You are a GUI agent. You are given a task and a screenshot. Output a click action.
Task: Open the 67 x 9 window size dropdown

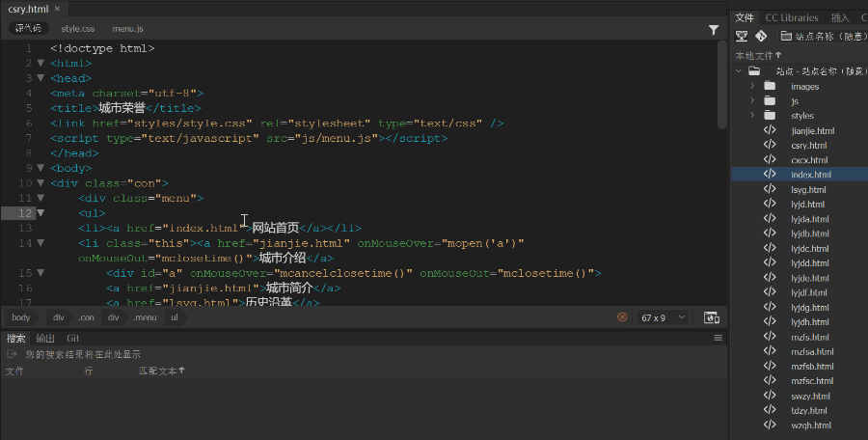665,316
